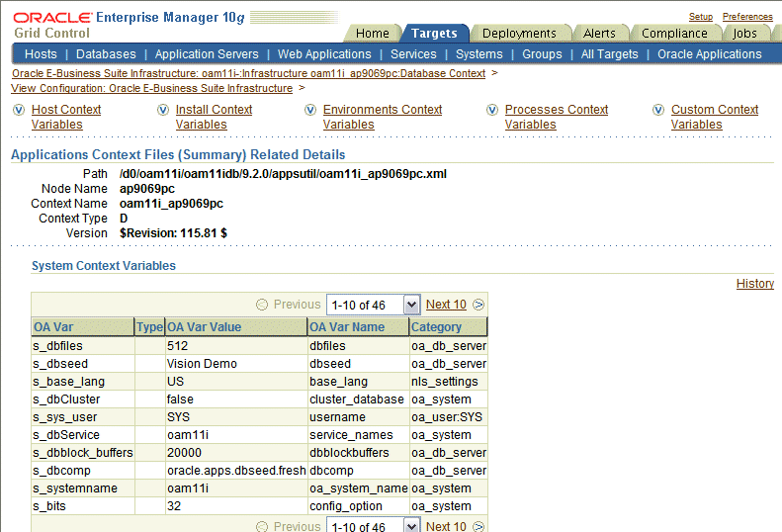The image size is (782, 532).
Task: Click the s_bits cell
Action: click(x=83, y=506)
